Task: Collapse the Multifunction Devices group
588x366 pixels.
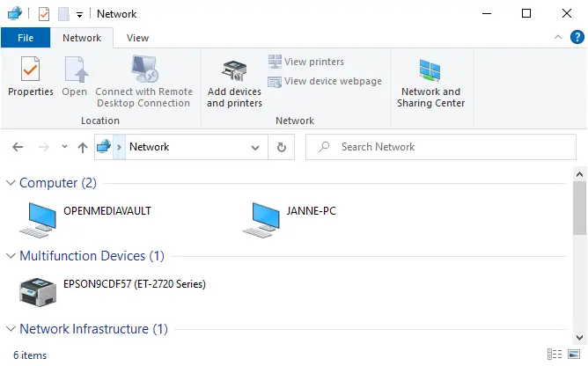Action: [x=11, y=256]
